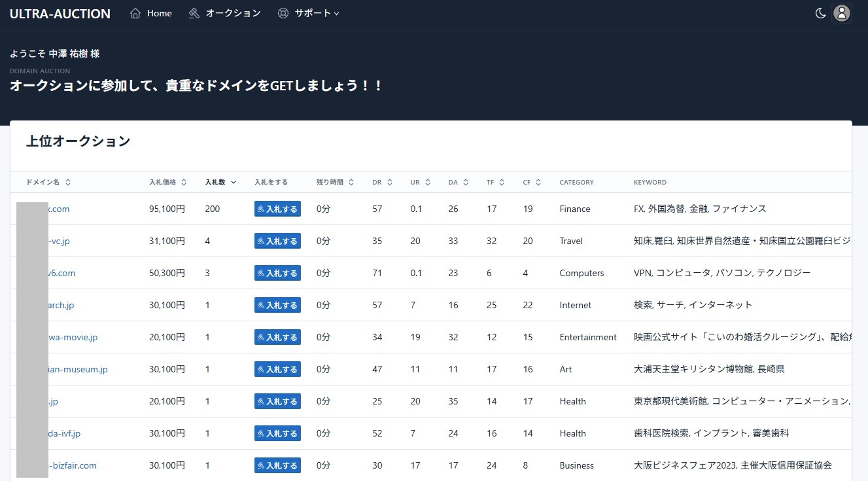The height and width of the screenshot is (481, 868).
Task: Click 入札する button in 30,100円 Health row
Action: click(277, 433)
